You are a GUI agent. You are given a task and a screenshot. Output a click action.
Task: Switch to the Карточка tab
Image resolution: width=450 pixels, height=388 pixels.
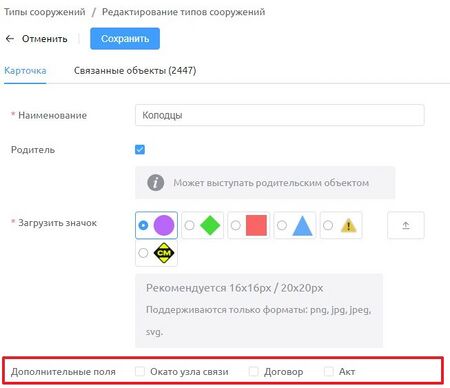25,71
